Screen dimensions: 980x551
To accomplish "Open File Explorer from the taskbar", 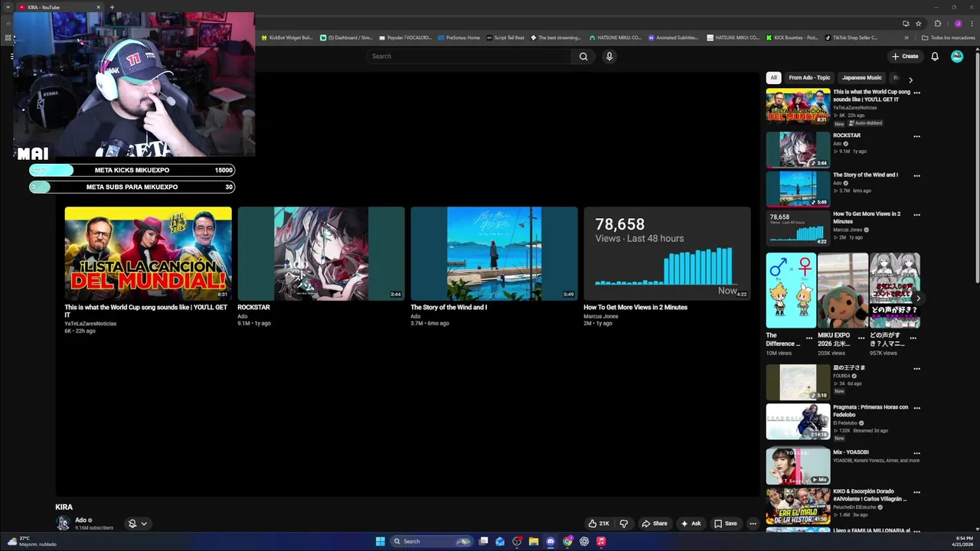I will [x=534, y=541].
